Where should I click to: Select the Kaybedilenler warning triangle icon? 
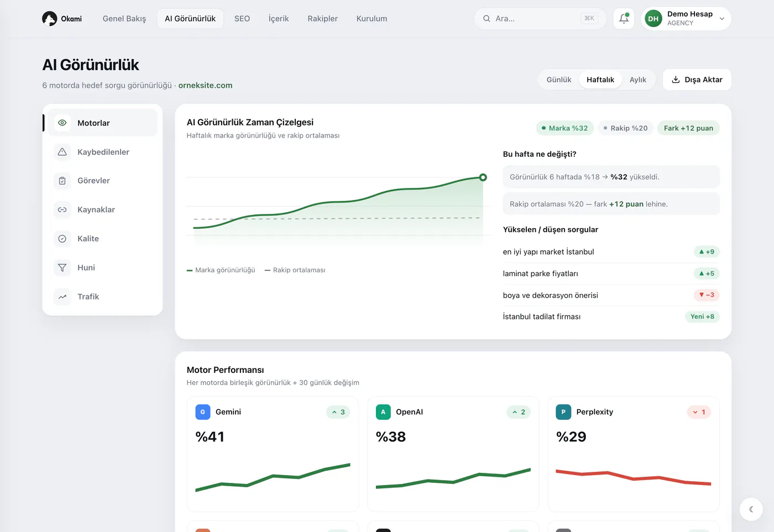[62, 152]
